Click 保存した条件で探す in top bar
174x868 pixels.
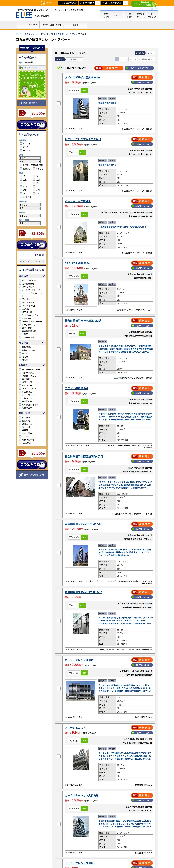pyautogui.click(x=112, y=3)
